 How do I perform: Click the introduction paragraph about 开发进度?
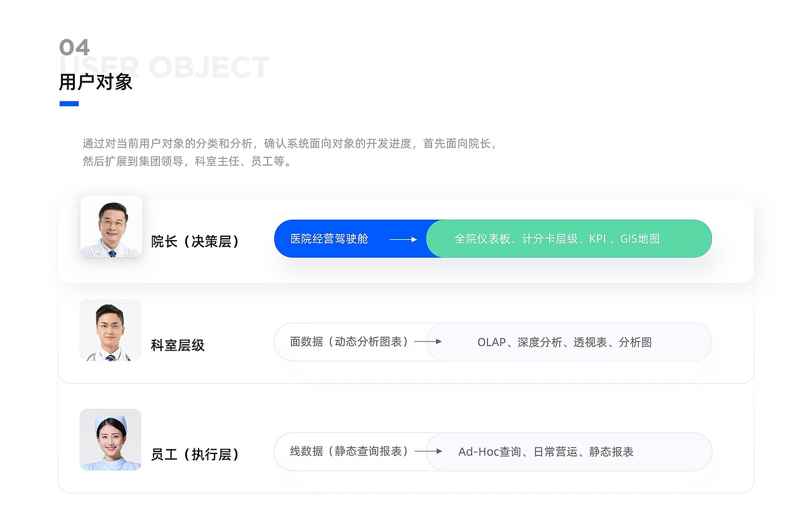click(287, 152)
